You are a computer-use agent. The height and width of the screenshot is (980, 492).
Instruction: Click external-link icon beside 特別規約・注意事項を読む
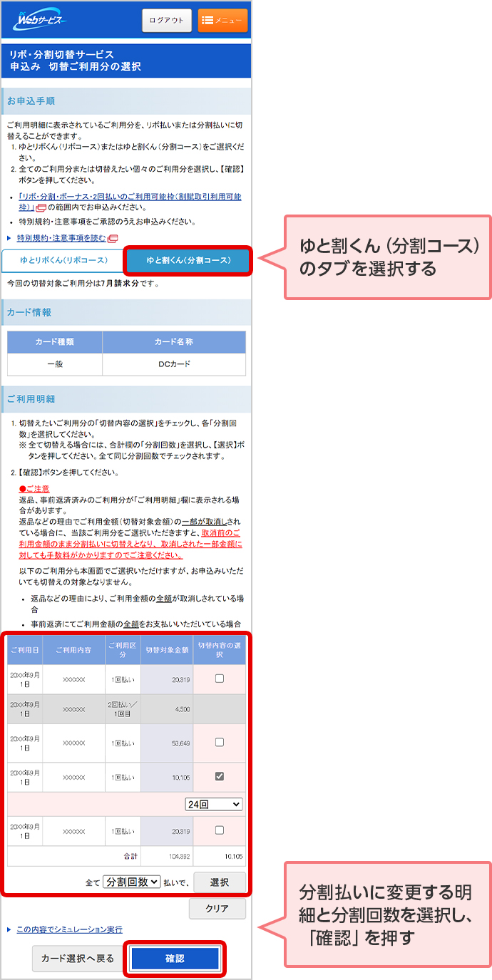tap(113, 238)
